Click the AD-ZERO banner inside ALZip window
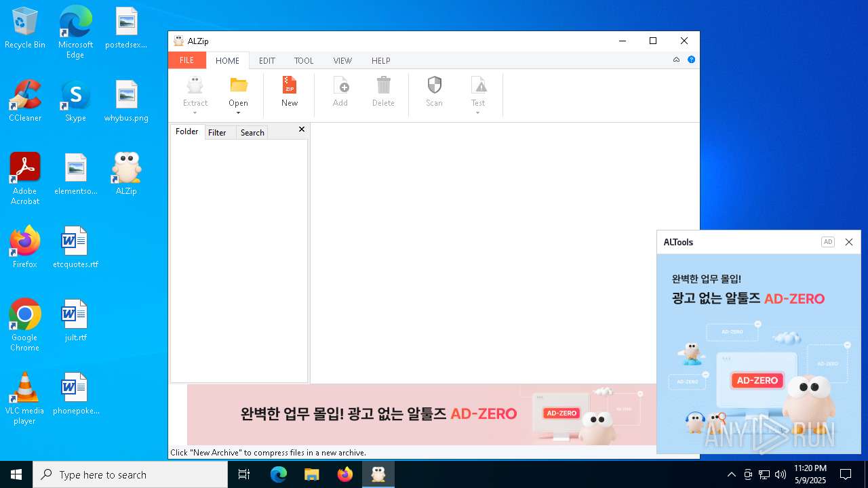This screenshot has height=488, width=868. point(422,414)
